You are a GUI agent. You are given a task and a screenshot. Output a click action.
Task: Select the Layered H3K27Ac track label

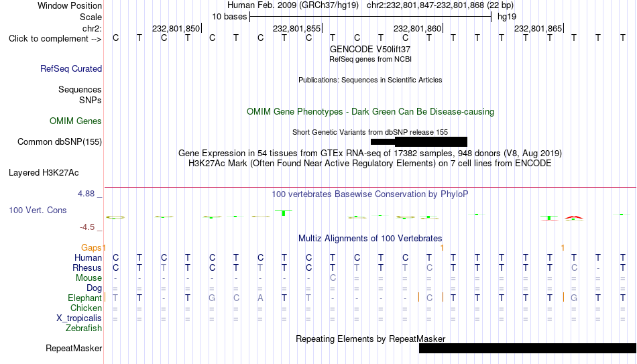coord(44,173)
